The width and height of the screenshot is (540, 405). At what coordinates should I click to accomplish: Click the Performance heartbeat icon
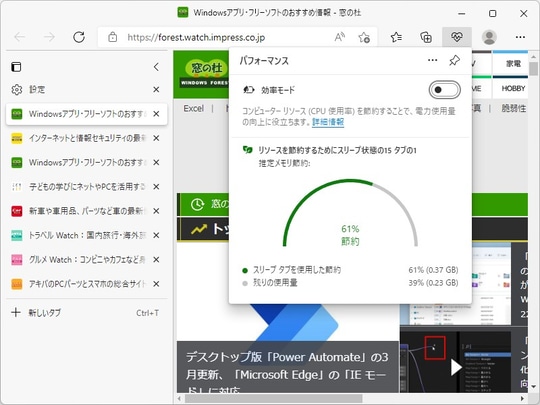pos(457,37)
